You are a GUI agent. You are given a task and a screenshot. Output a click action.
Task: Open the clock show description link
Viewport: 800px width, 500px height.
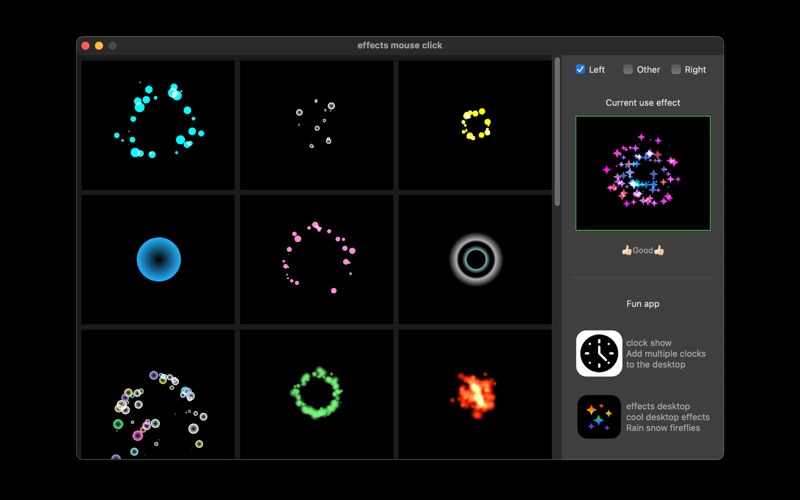665,354
